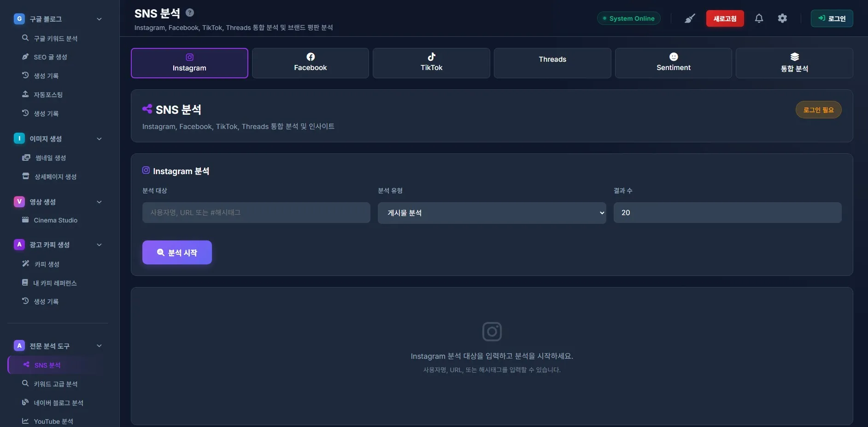868x427 pixels.
Task: Click the System Online status badge
Action: coord(629,18)
